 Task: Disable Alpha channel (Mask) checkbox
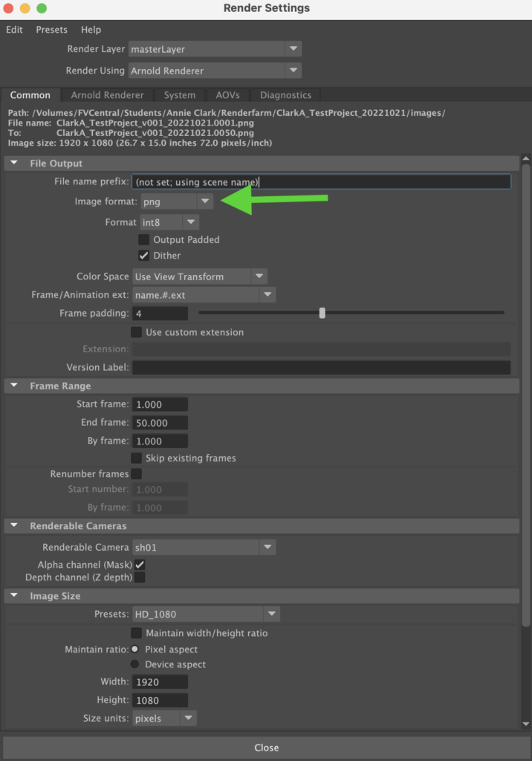tap(140, 565)
